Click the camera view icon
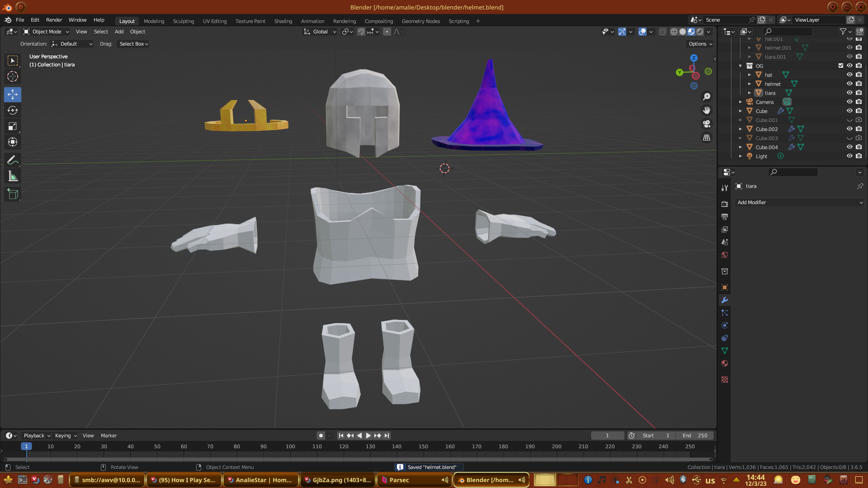Screen dimensions: 868x488 (707, 124)
